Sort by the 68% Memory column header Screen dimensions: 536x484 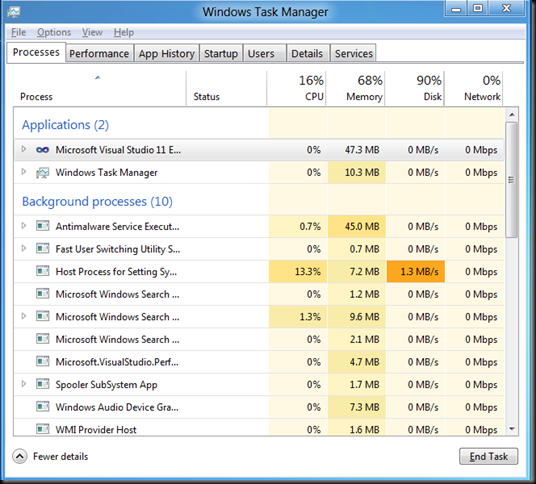(x=356, y=89)
